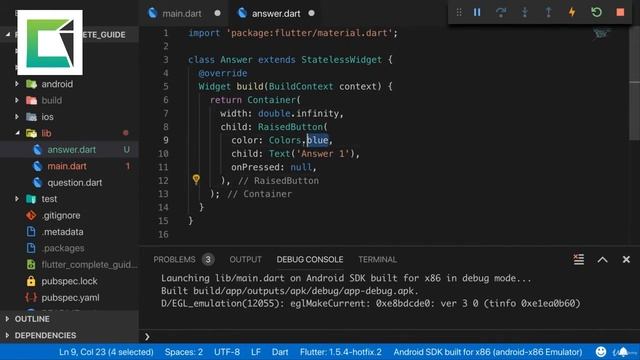
Task: Click the lightbulb quick-fix icon
Action: [x=196, y=180]
